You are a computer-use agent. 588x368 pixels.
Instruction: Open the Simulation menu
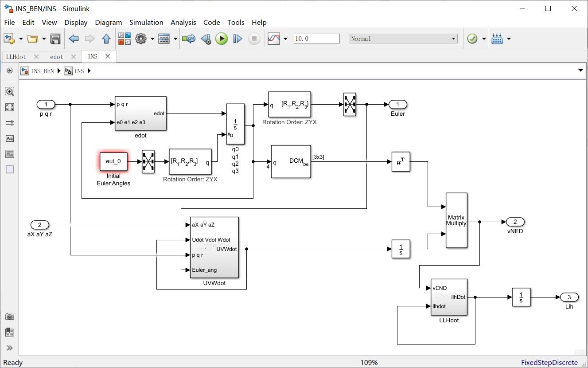[x=146, y=22]
